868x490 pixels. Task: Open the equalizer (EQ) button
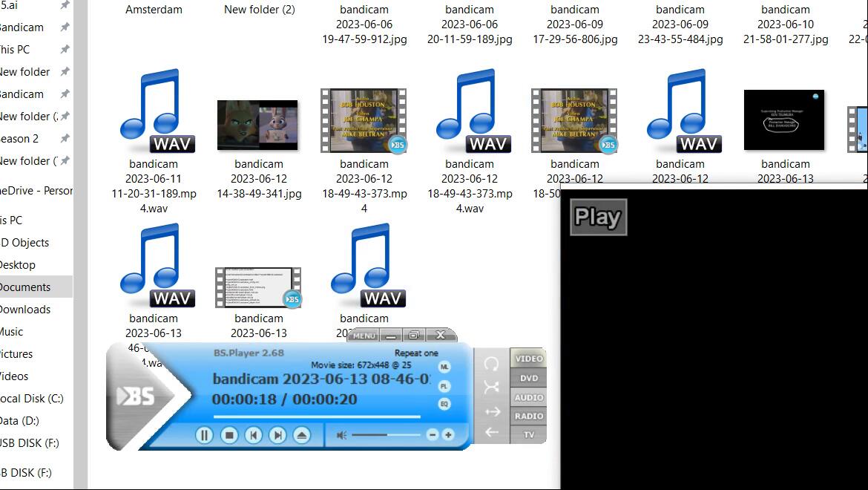(444, 405)
